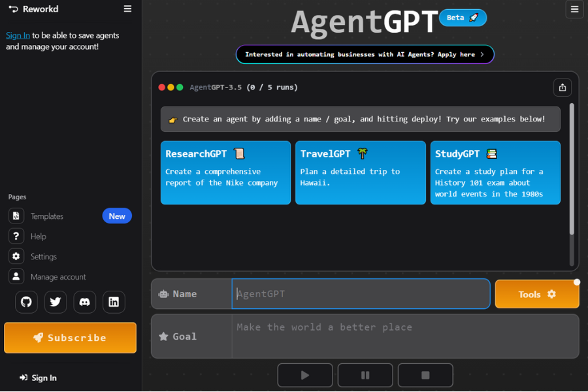Select the ResearchGPT example template
Image resolution: width=588 pixels, height=392 pixels.
click(x=225, y=172)
